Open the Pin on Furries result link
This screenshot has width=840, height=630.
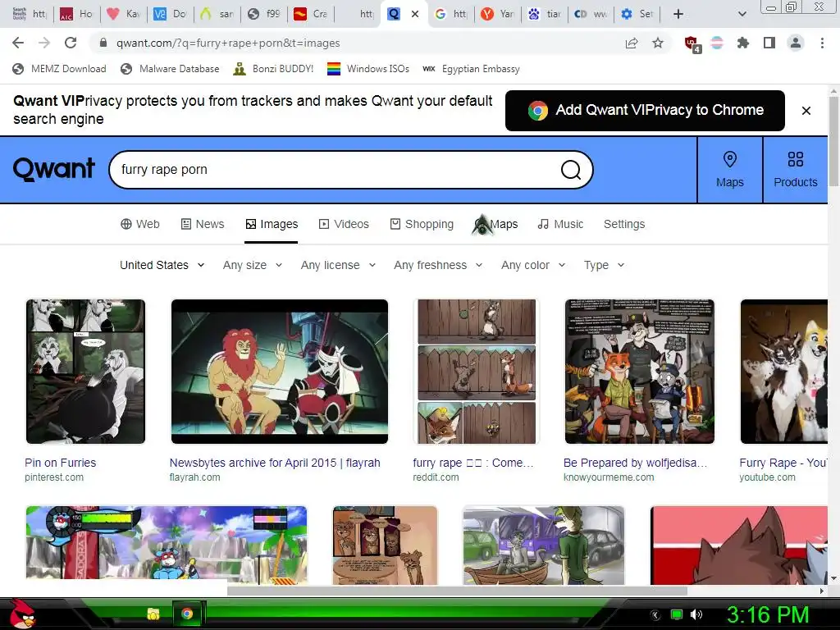[x=61, y=463]
